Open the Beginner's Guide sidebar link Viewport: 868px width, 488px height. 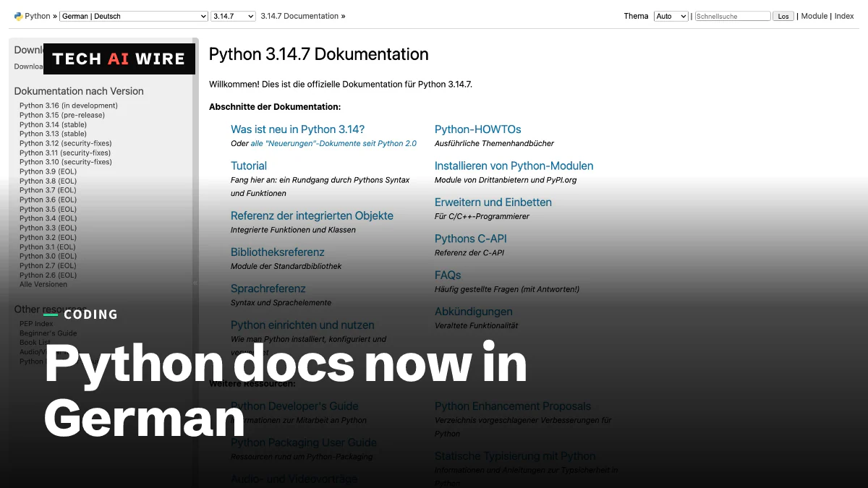click(x=48, y=333)
